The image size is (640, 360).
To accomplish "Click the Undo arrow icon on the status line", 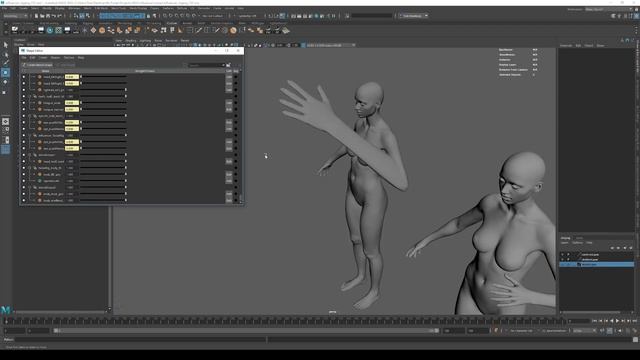I will click(x=54, y=16).
